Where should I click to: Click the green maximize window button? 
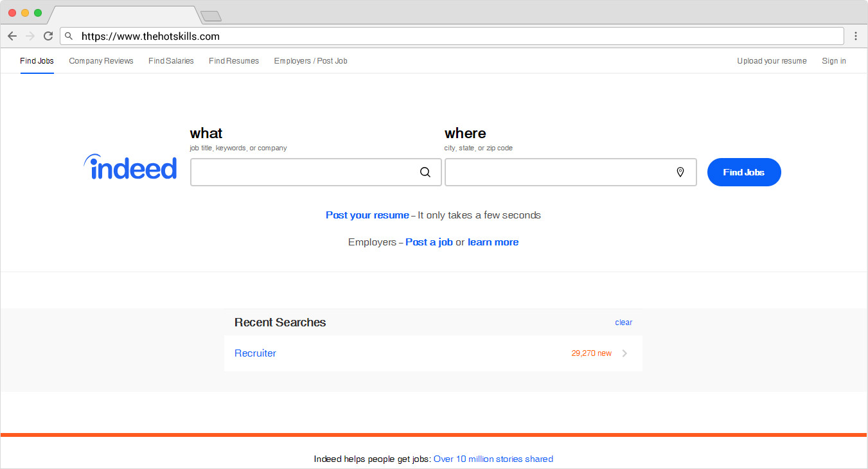38,13
